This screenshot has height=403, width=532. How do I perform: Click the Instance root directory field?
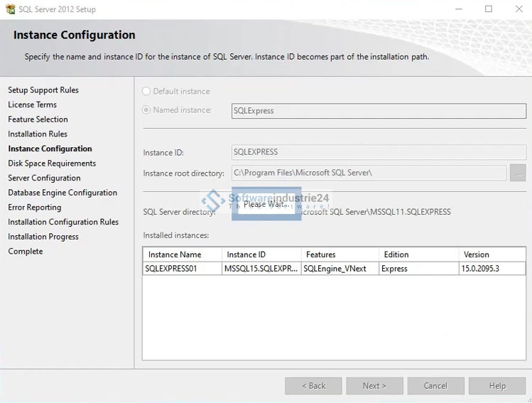[x=369, y=173]
